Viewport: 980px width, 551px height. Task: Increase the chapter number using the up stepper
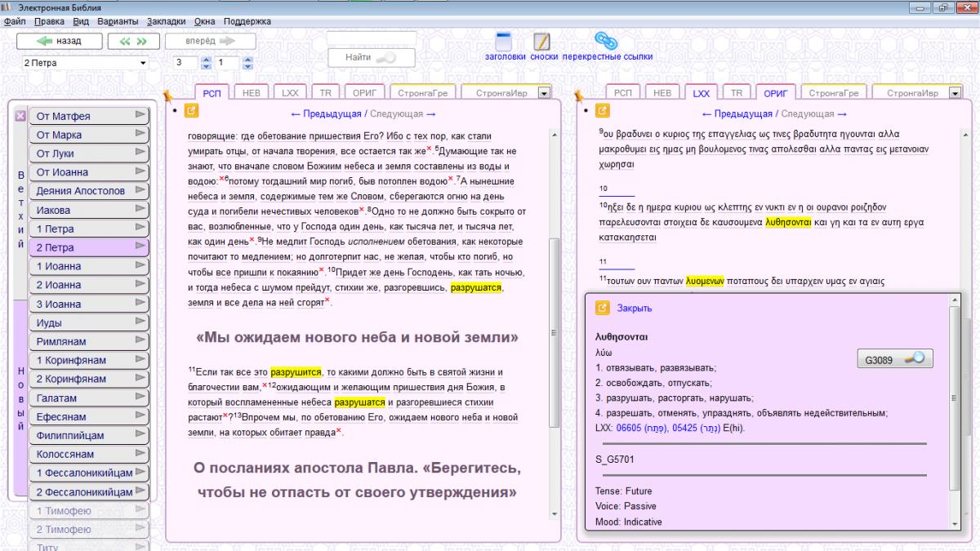click(x=206, y=59)
